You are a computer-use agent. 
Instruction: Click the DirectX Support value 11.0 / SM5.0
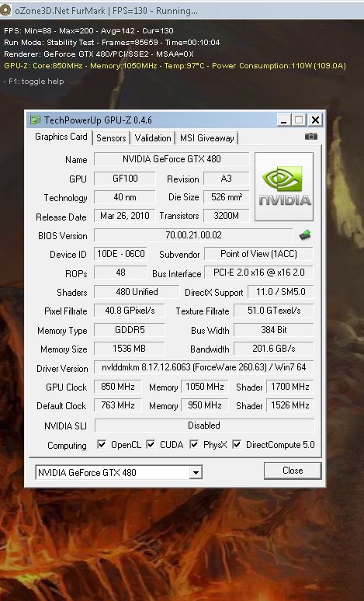[x=280, y=292]
